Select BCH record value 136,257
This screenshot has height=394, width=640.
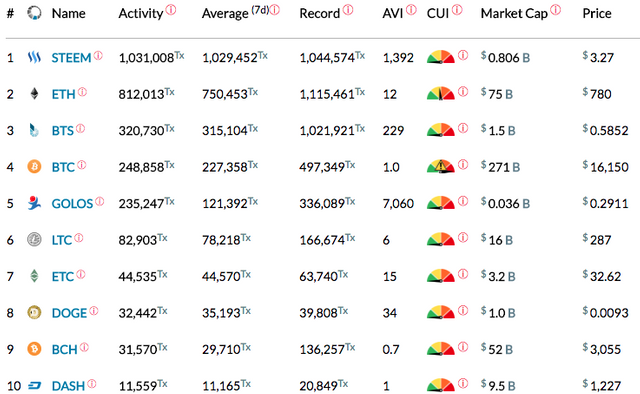[322, 349]
